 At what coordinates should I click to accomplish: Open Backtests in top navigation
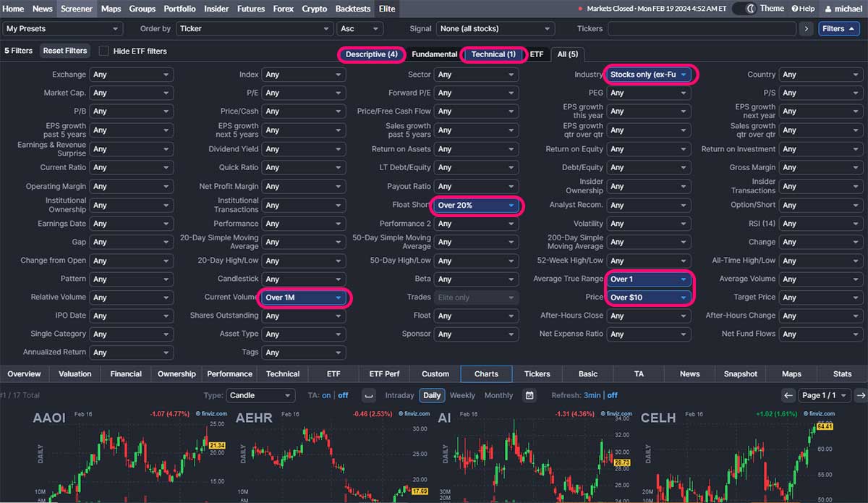pyautogui.click(x=353, y=9)
